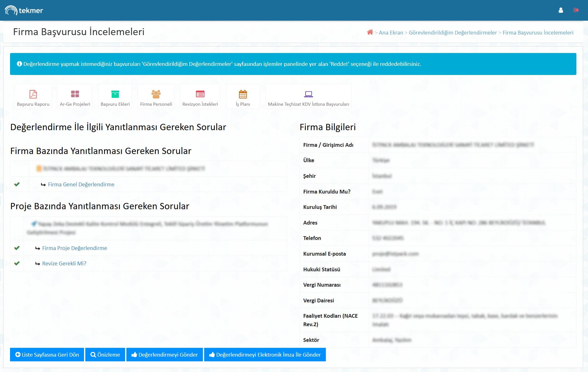Click Değerlendirmeyi Gönder button

pyautogui.click(x=165, y=355)
